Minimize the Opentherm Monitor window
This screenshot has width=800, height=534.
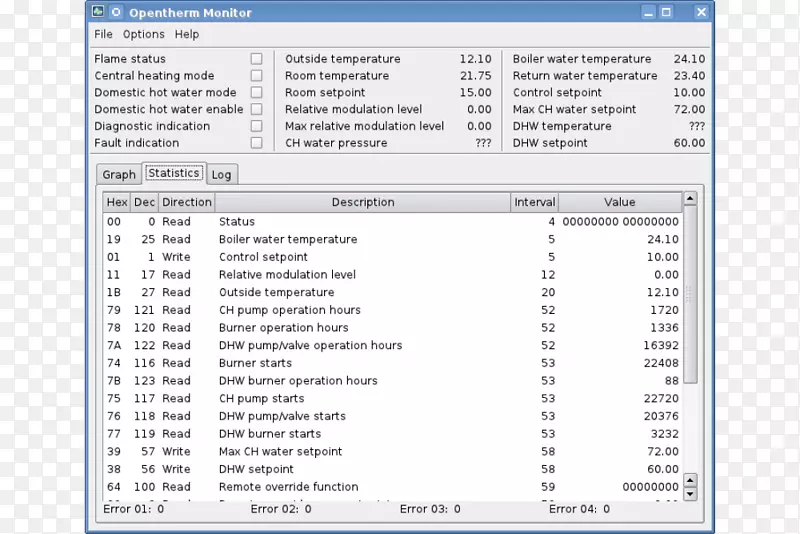point(646,13)
